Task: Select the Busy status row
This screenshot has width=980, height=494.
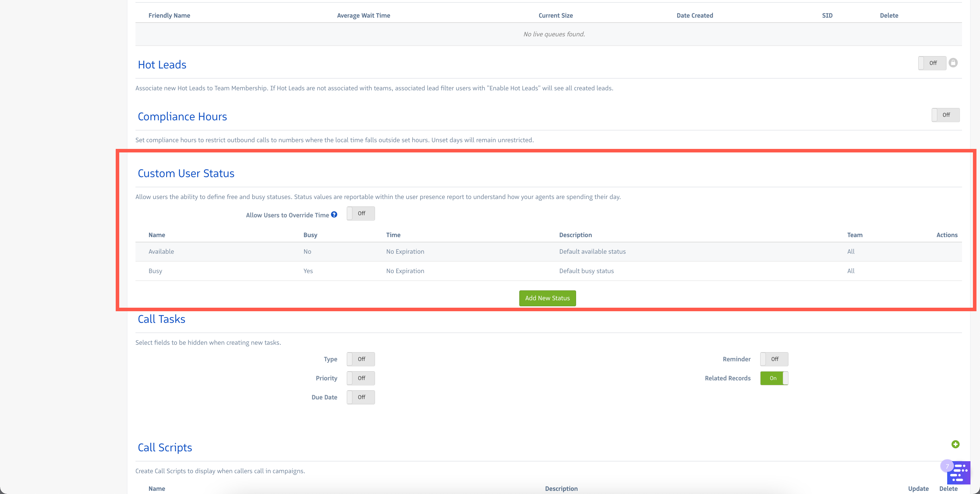Action: [155, 271]
